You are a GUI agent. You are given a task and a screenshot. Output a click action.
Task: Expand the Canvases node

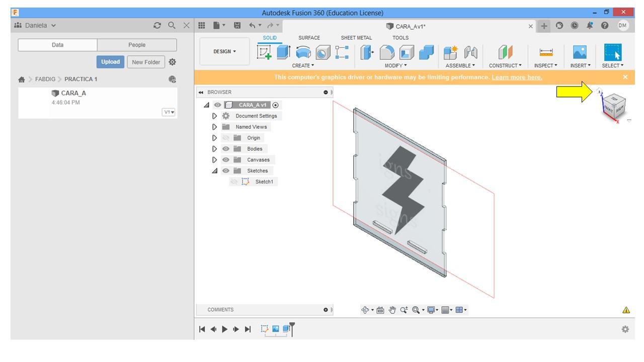click(215, 160)
